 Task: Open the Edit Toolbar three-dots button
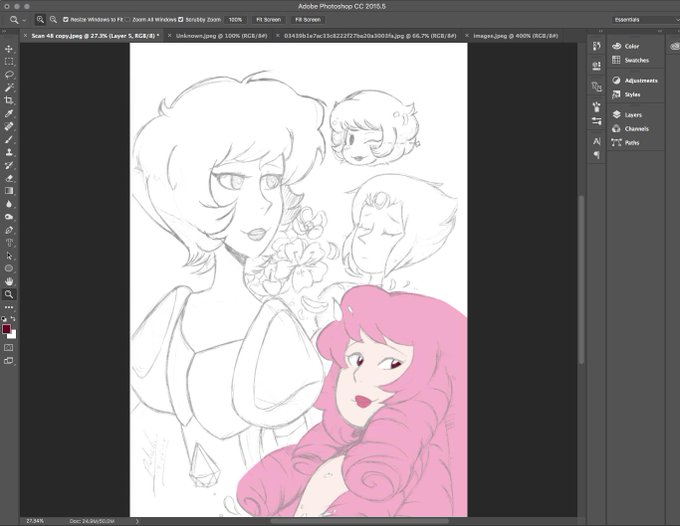coord(9,307)
